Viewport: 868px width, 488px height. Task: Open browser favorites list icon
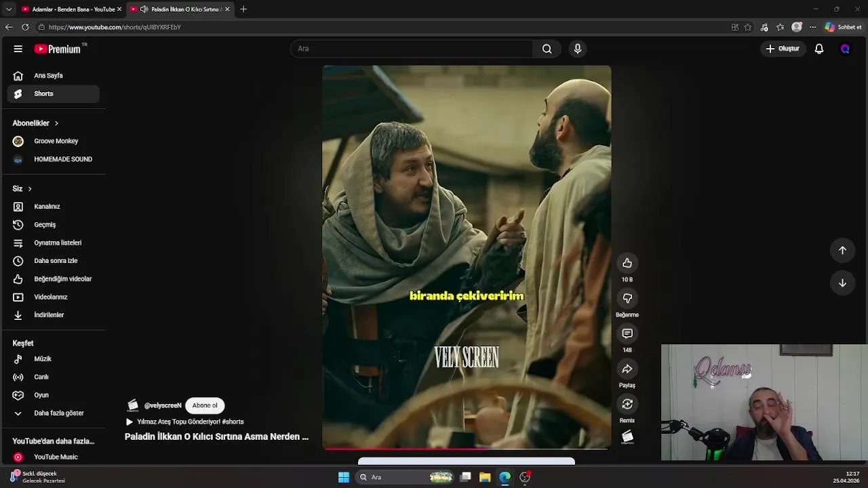point(781,27)
